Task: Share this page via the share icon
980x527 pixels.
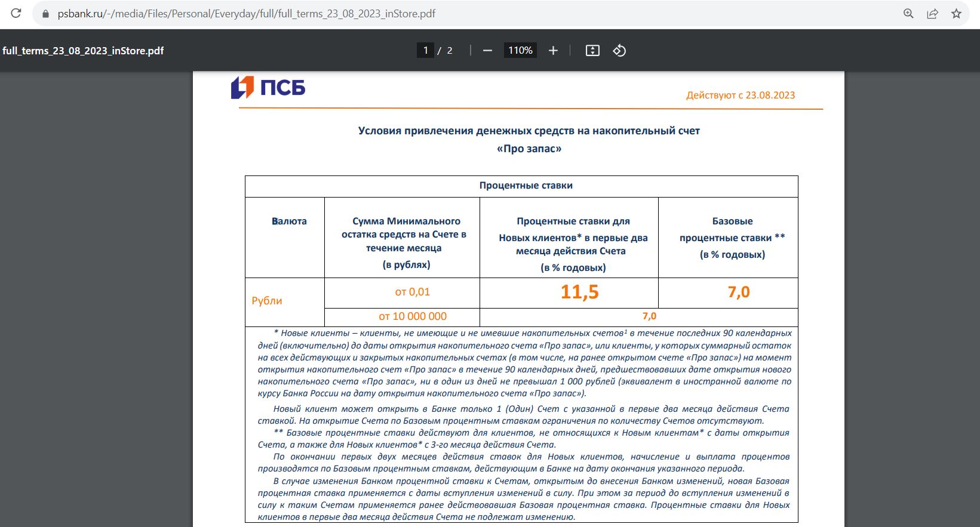Action: click(x=932, y=13)
